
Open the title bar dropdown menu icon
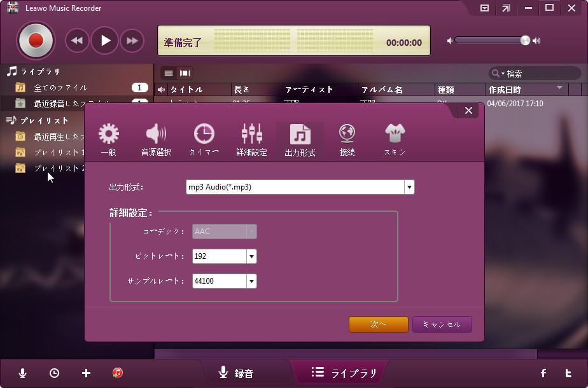(x=484, y=8)
